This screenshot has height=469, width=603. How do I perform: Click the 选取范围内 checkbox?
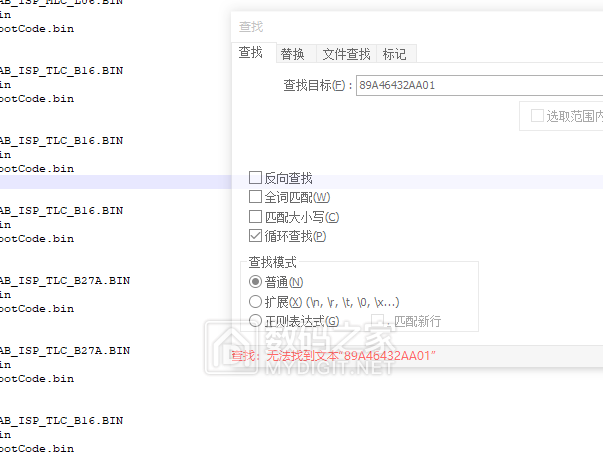538,116
